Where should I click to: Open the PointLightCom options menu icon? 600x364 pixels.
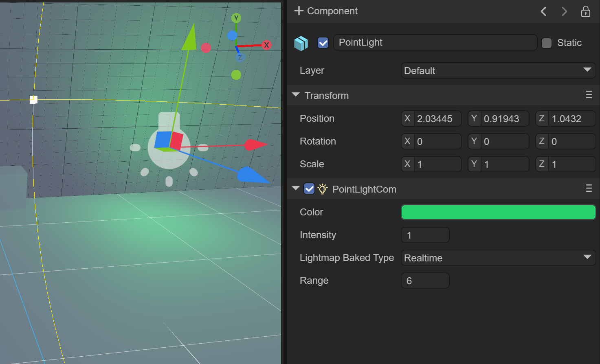(x=589, y=188)
